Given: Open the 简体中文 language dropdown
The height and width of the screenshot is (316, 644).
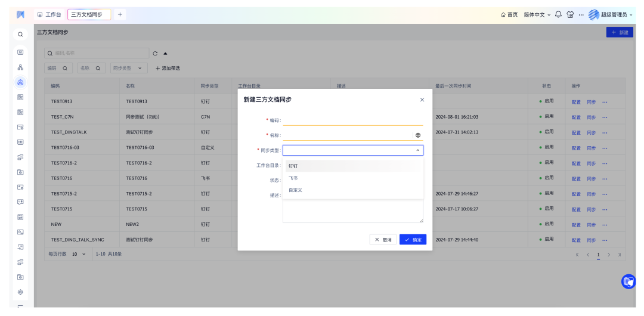Looking at the screenshot, I should [x=537, y=14].
